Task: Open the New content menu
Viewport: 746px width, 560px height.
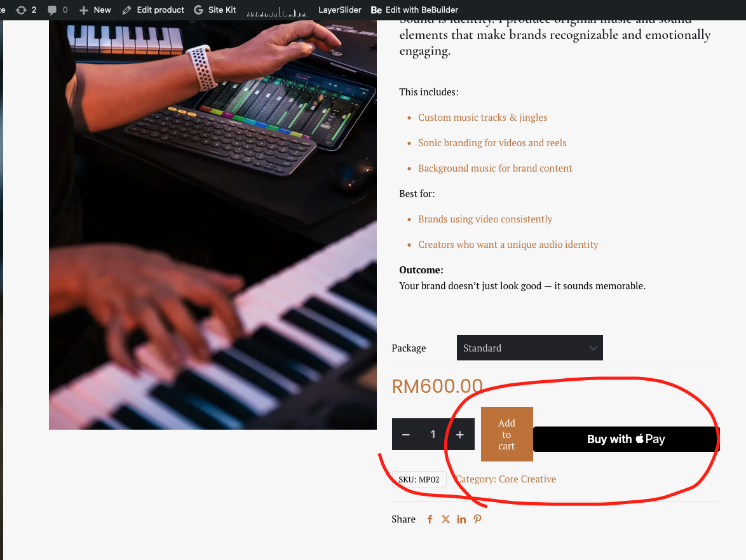Action: click(95, 10)
